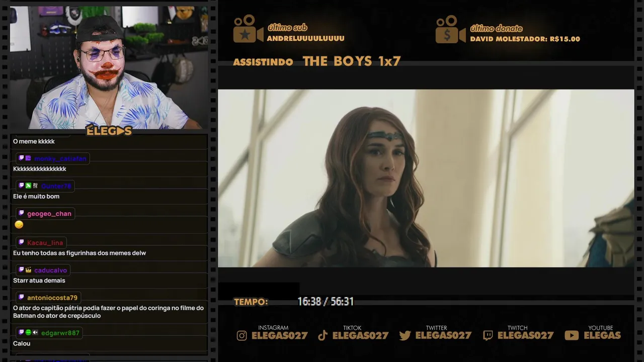Open ELEGAS027 Twitter handle
The height and width of the screenshot is (362, 644).
pos(443,335)
